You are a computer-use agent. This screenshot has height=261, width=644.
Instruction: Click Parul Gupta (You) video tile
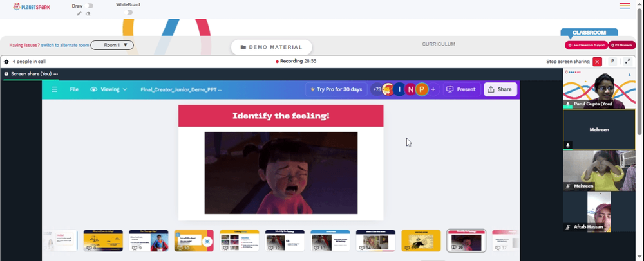point(599,89)
